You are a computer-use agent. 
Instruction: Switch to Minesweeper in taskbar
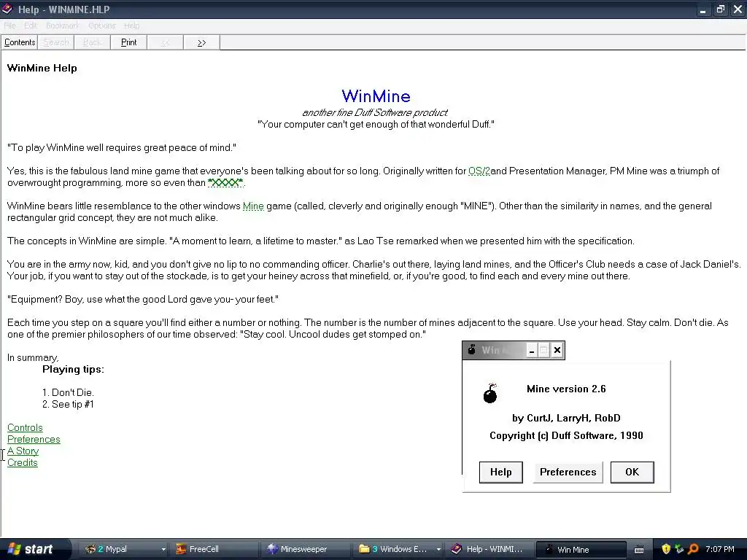(x=305, y=549)
